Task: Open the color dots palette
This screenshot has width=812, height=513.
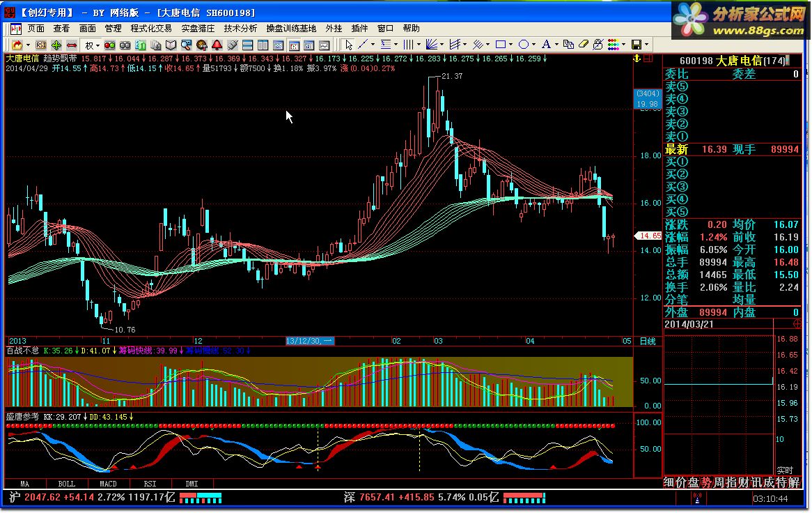Action: [614, 45]
